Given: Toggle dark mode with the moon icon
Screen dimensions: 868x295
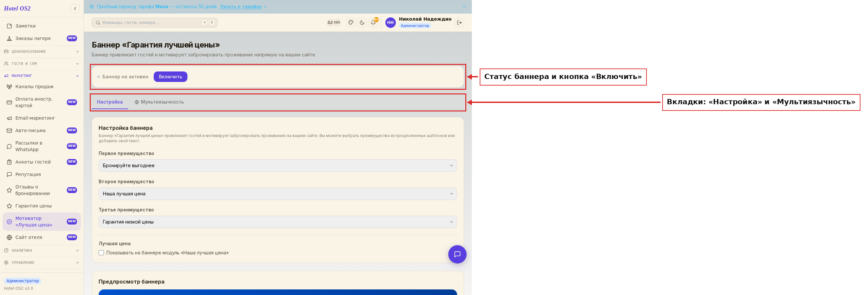Looking at the screenshot, I should 362,23.
